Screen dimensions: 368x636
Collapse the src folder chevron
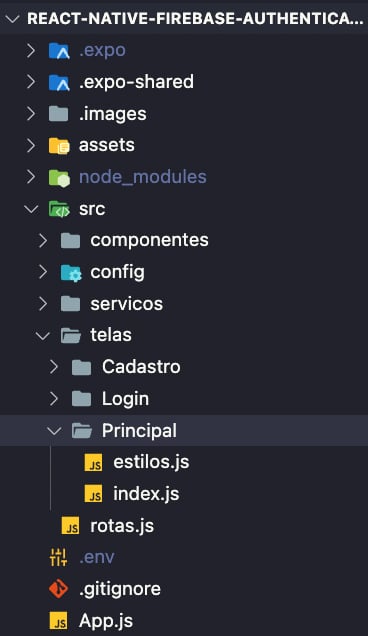click(31, 209)
